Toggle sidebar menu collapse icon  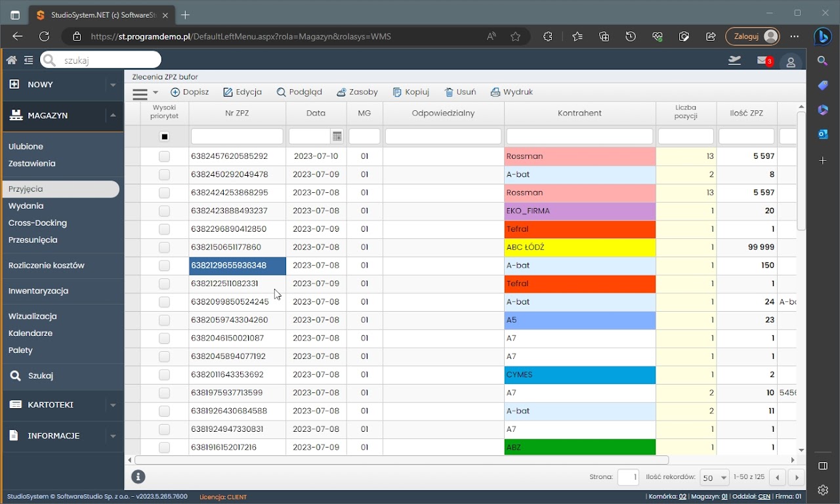(28, 60)
